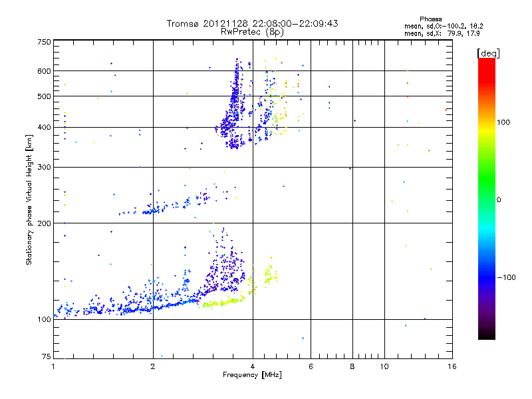Click colorbar tick label '-100'
This screenshot has height=399, width=532.
coord(506,277)
